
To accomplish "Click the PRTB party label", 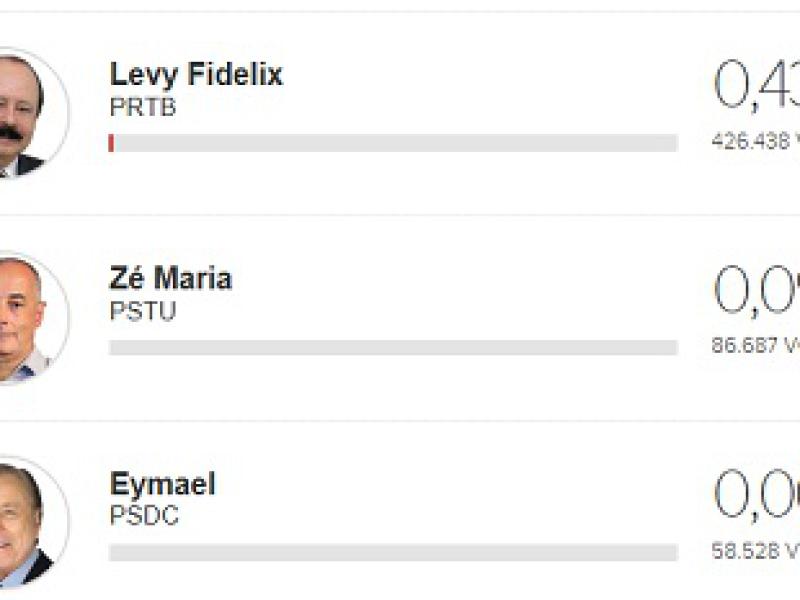I will click(x=142, y=107).
